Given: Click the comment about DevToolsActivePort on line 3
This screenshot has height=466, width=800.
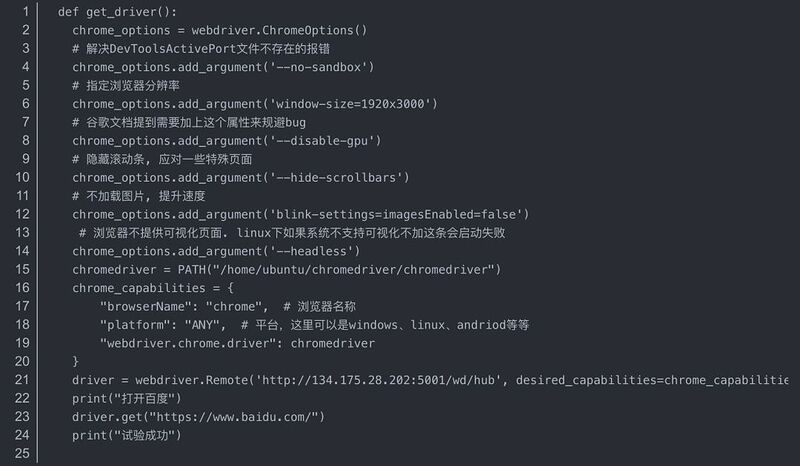Looking at the screenshot, I should 201,49.
